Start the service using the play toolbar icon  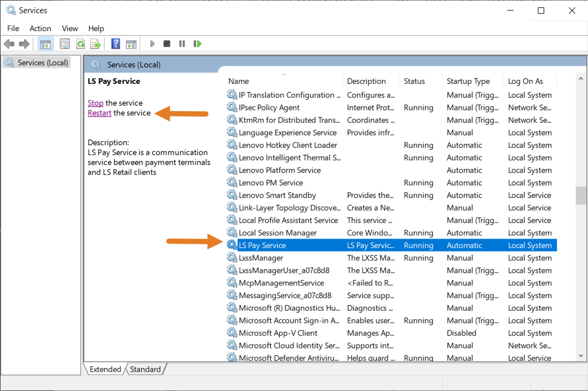point(152,43)
